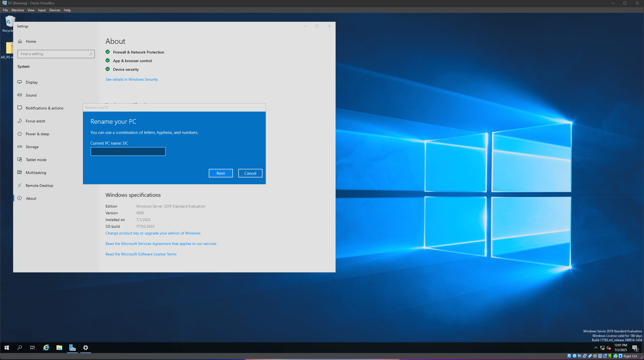Open the VirtualBox File menu
The image size is (644, 360).
click(x=5, y=10)
